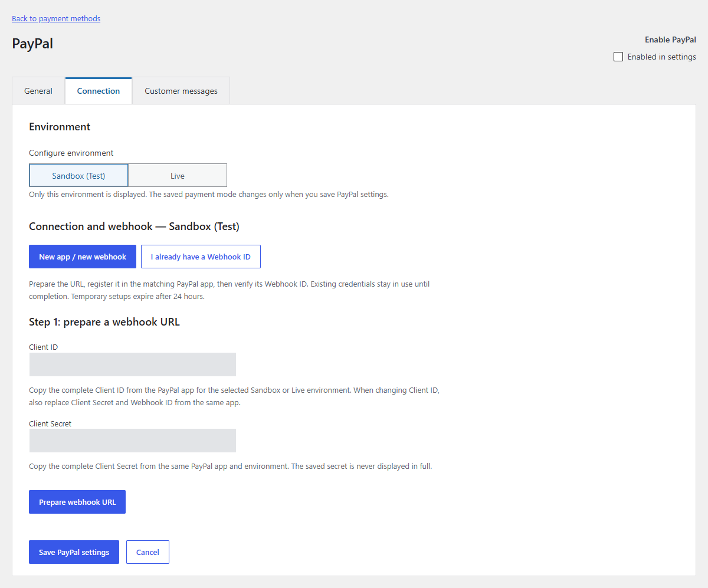Switch to the General tab
708x588 pixels.
point(38,91)
